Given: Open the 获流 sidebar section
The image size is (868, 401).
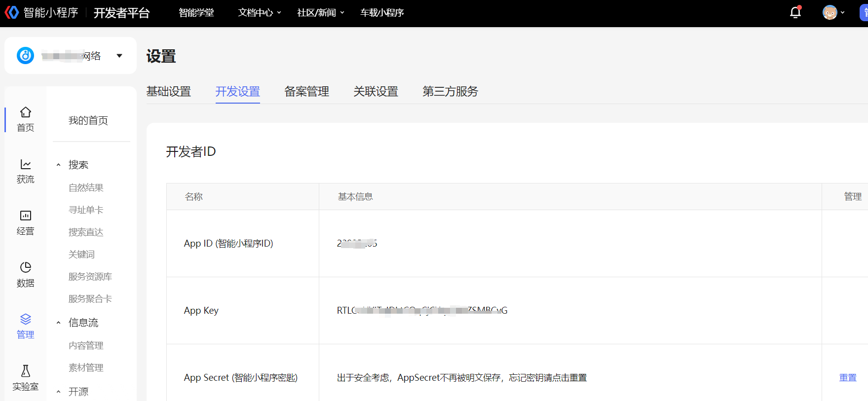Looking at the screenshot, I should (x=25, y=171).
